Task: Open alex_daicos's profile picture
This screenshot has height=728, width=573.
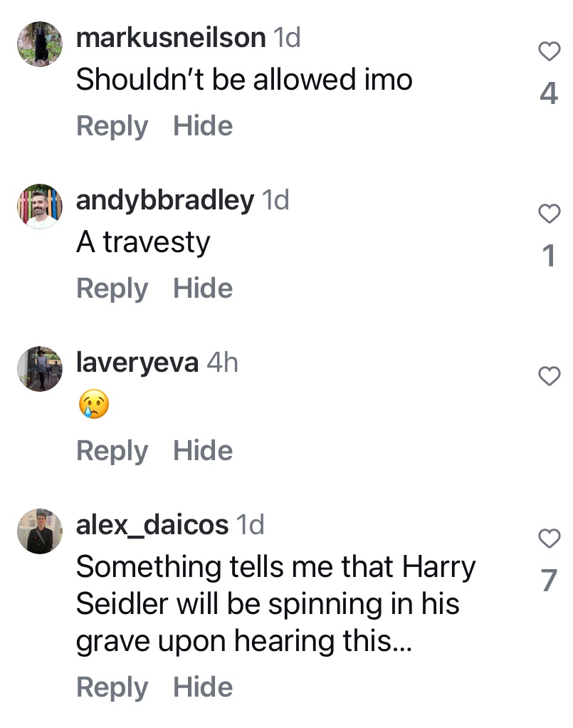Action: click(40, 531)
